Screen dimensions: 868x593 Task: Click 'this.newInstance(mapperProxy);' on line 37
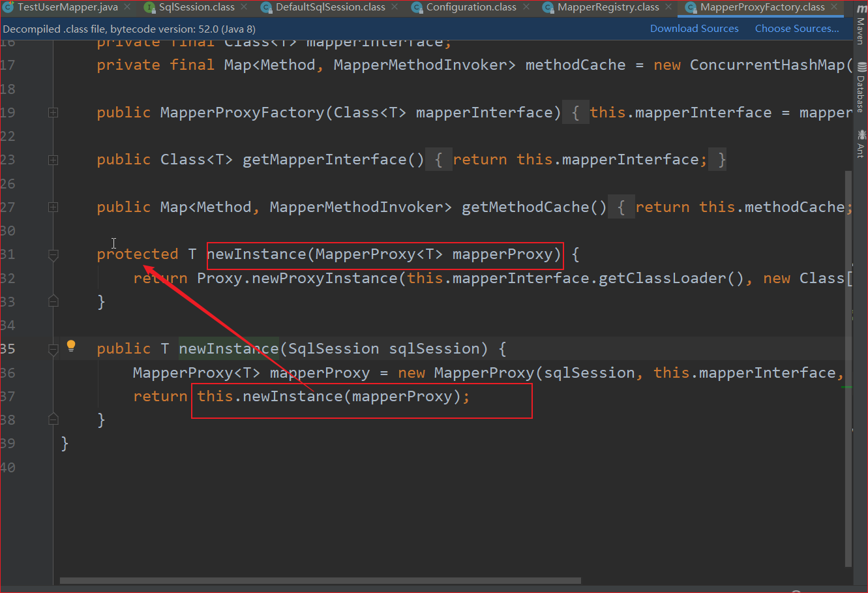point(333,397)
